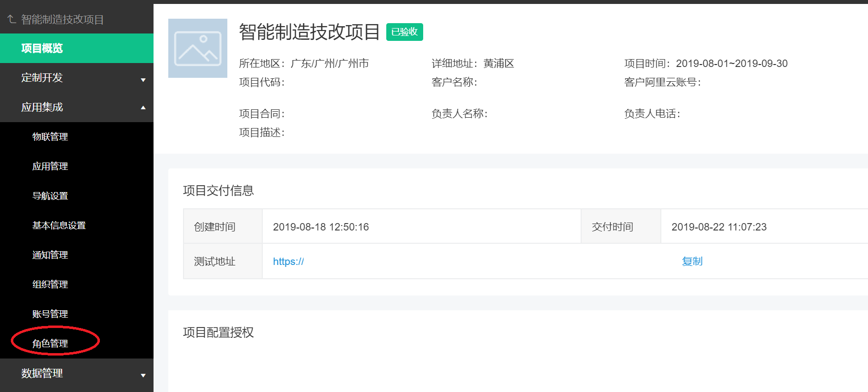Open 角色管理 submenu item
Screen dimensions: 868x392
pos(50,344)
